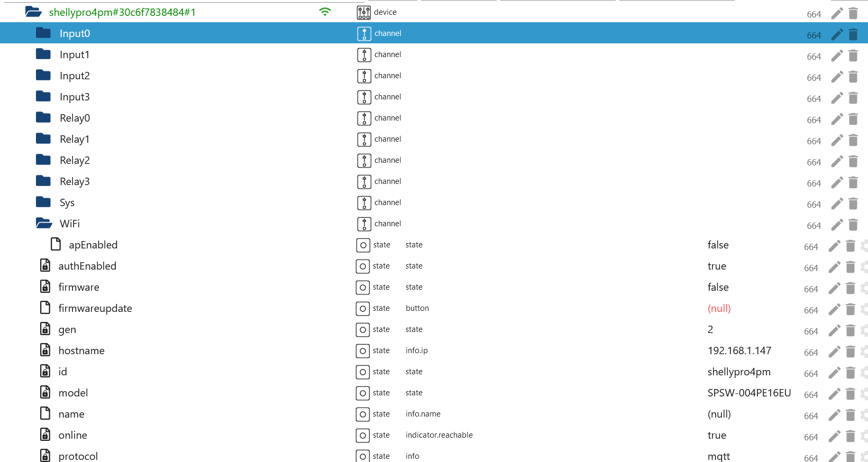
Task: Select the firmware state row
Action: (x=434, y=287)
